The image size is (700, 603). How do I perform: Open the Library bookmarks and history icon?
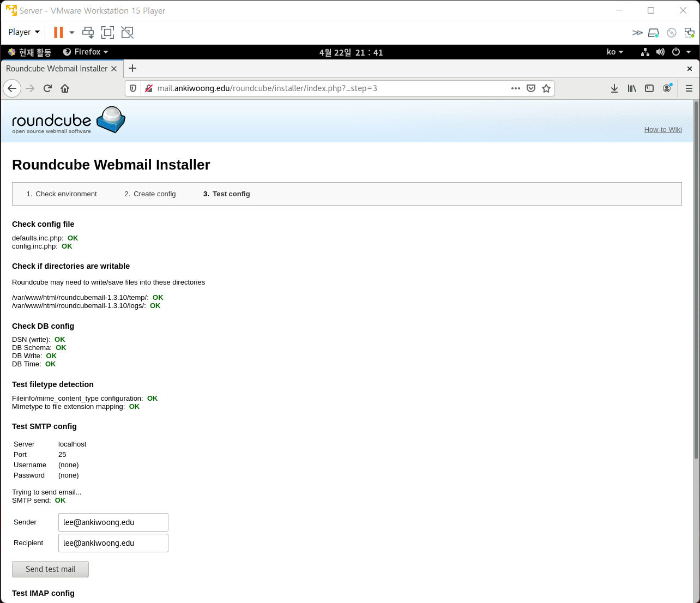point(632,88)
